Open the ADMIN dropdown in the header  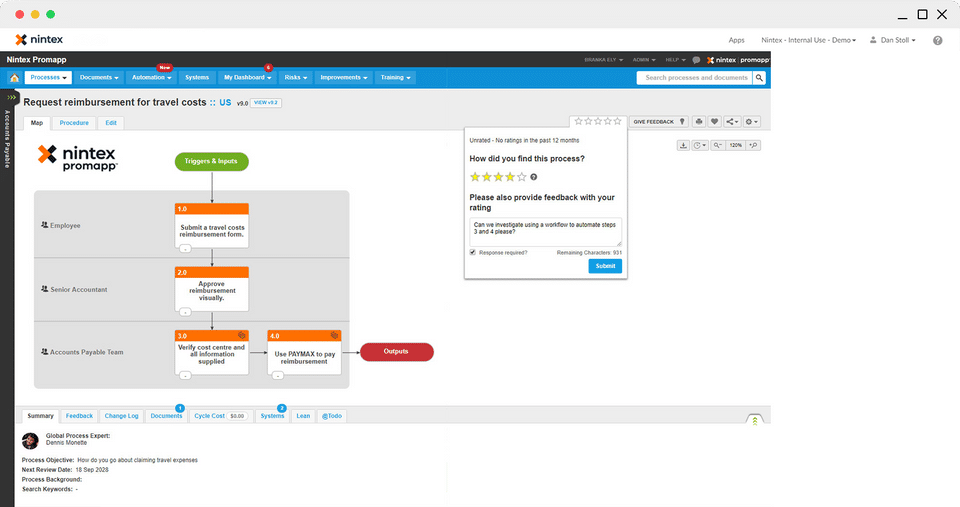coord(644,60)
